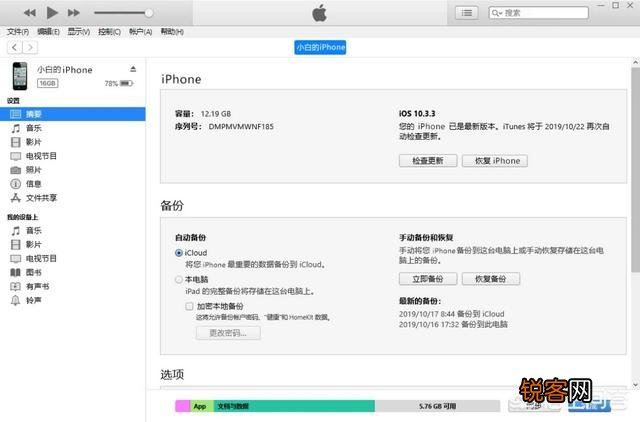
Task: Start playback with the play button
Action: click(52, 13)
